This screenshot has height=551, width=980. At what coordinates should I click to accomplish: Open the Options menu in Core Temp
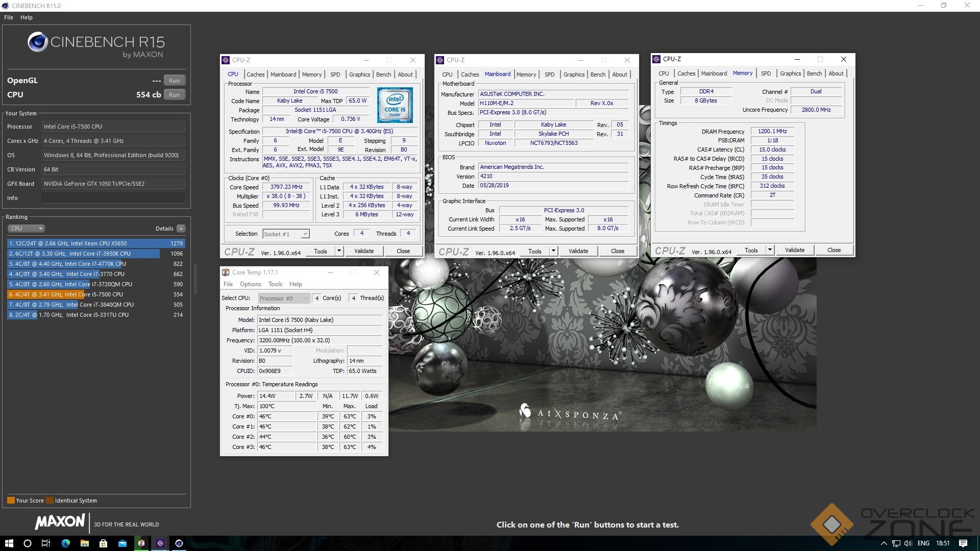tap(250, 284)
